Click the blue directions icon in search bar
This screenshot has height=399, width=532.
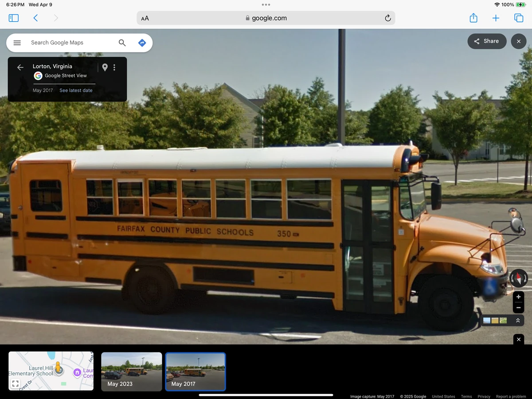142,43
